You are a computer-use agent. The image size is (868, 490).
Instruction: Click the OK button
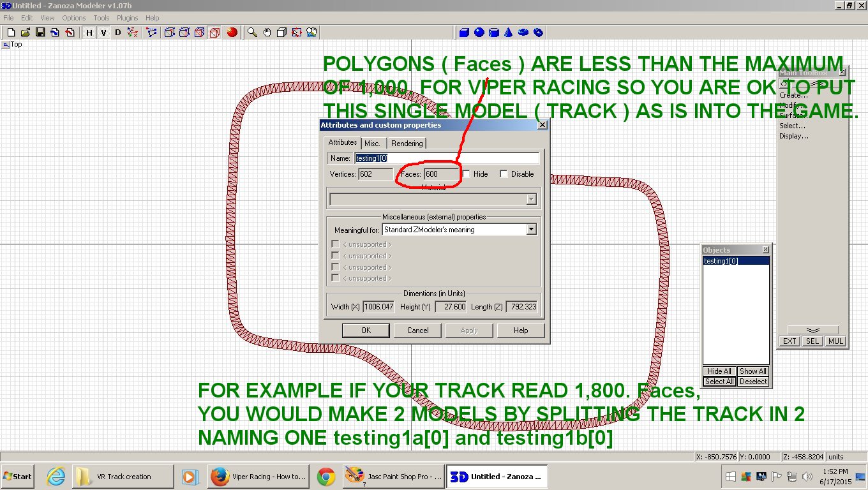pyautogui.click(x=366, y=330)
